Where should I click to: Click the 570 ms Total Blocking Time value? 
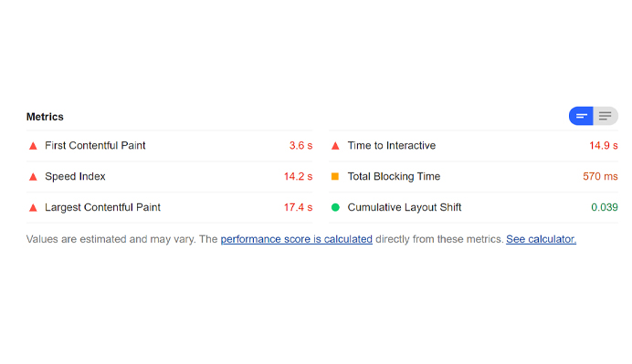pyautogui.click(x=600, y=176)
